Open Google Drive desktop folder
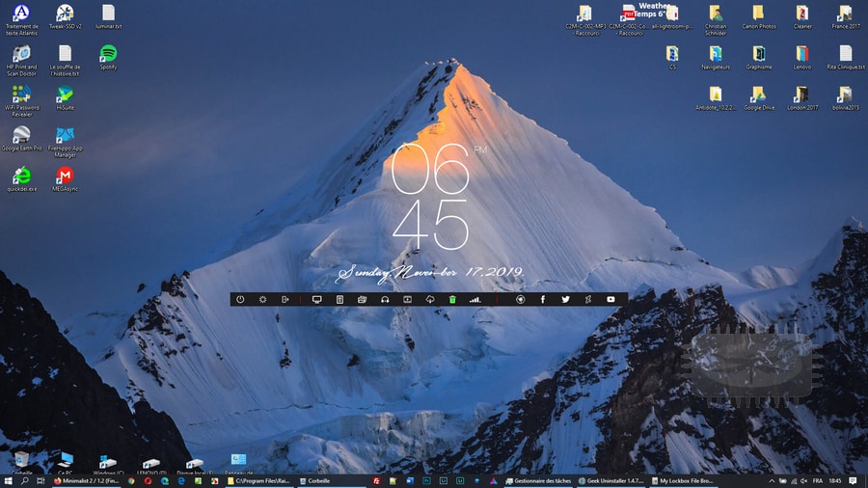 click(x=759, y=98)
